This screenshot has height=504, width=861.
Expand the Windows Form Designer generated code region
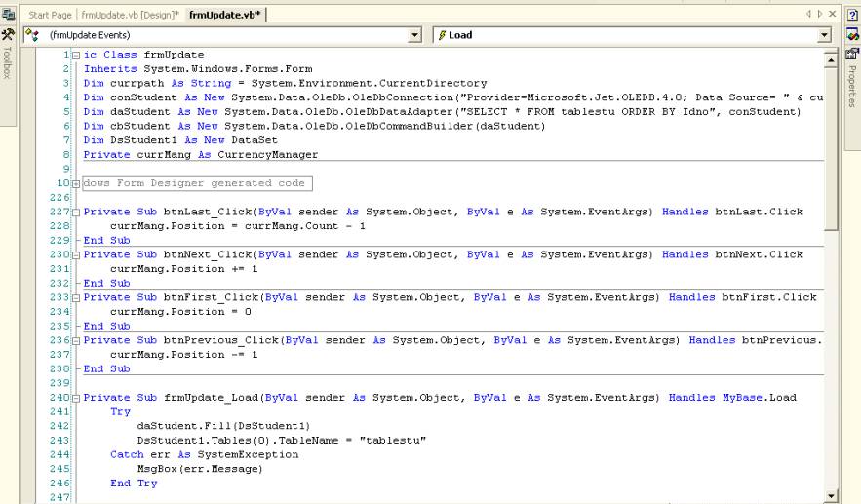(76, 183)
